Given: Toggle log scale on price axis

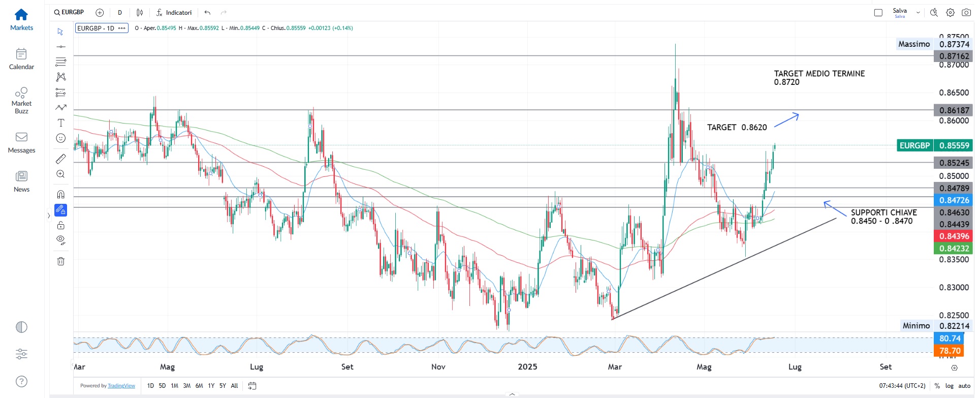Looking at the screenshot, I should click(949, 386).
